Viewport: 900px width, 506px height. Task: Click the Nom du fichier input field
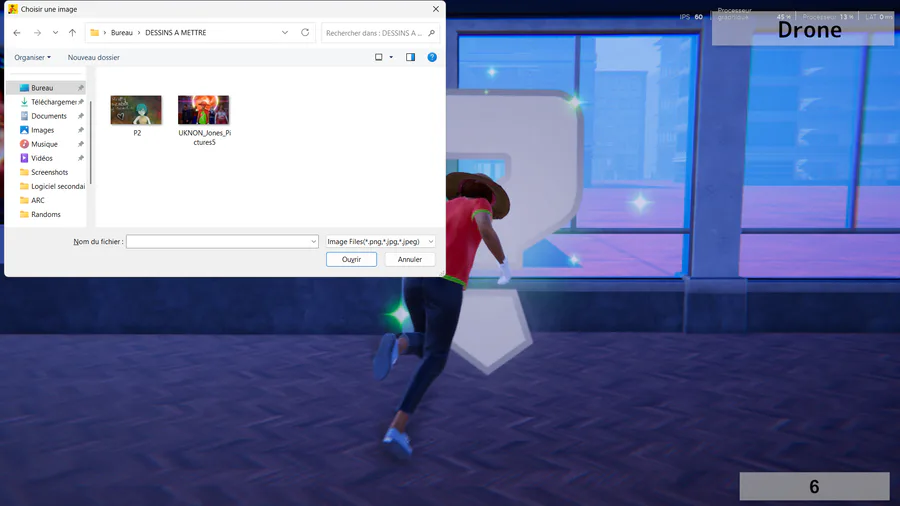click(x=218, y=242)
